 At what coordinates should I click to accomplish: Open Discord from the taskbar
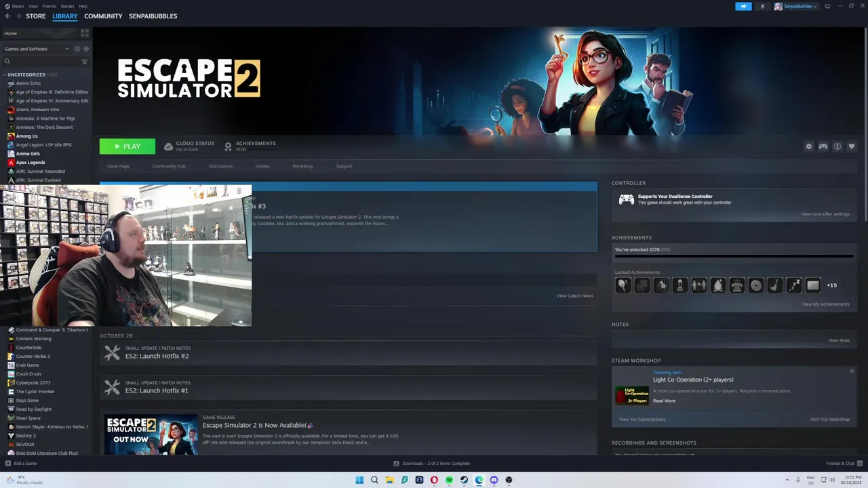(494, 480)
